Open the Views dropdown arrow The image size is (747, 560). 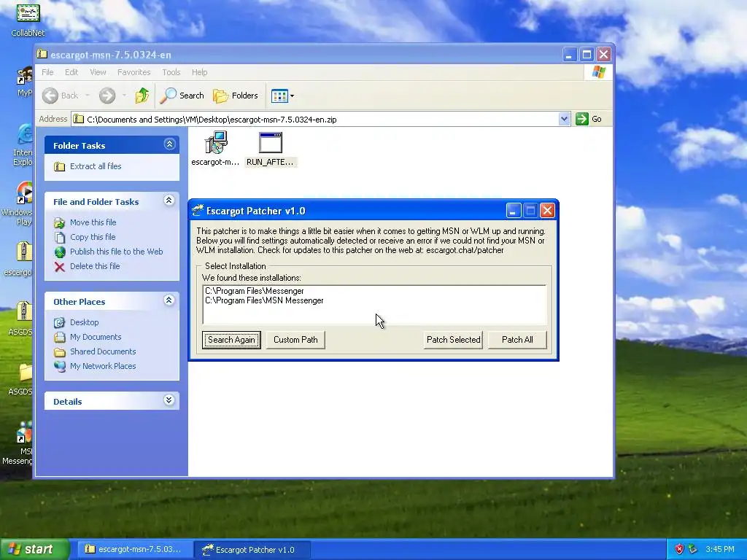tap(292, 96)
